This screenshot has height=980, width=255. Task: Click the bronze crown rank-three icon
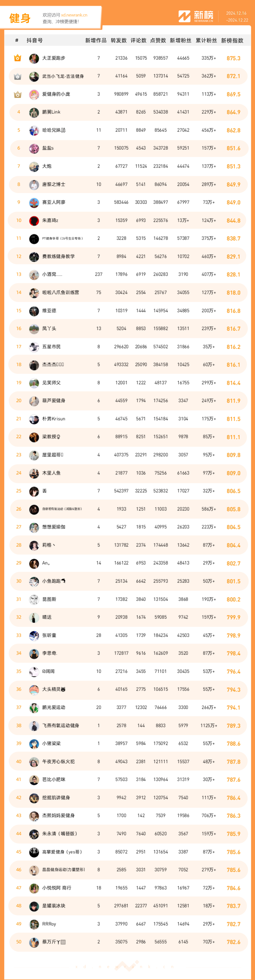(x=17, y=94)
